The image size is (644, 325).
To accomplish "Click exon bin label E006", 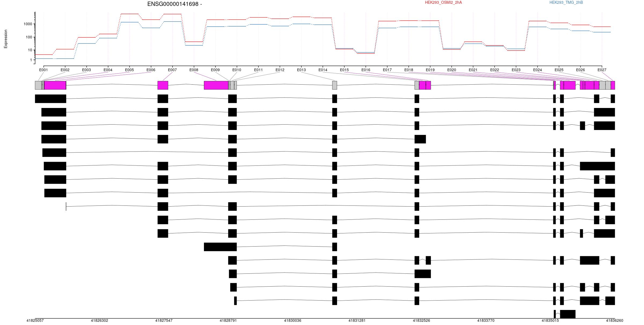I will (151, 70).
